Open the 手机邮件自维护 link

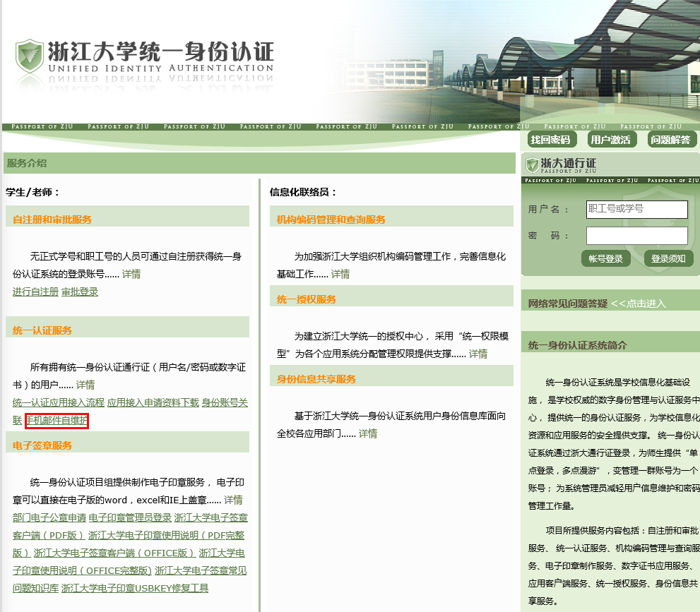pyautogui.click(x=57, y=420)
